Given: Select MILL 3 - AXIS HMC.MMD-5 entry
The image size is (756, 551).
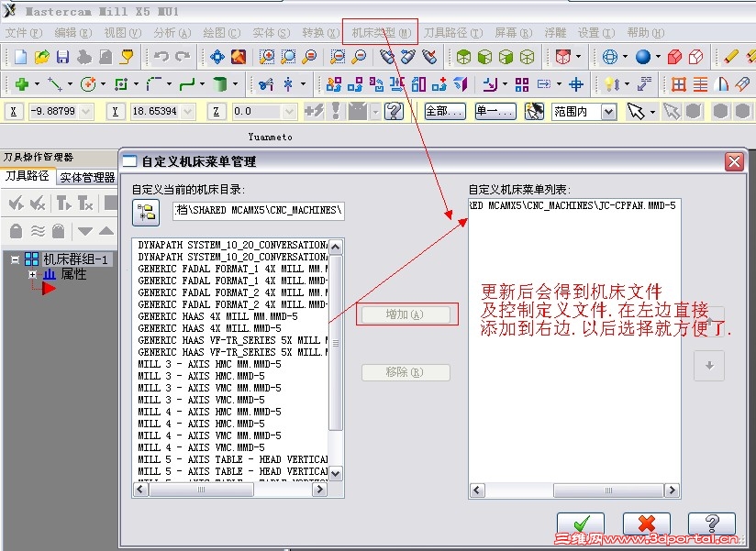Looking at the screenshot, I should click(202, 376).
